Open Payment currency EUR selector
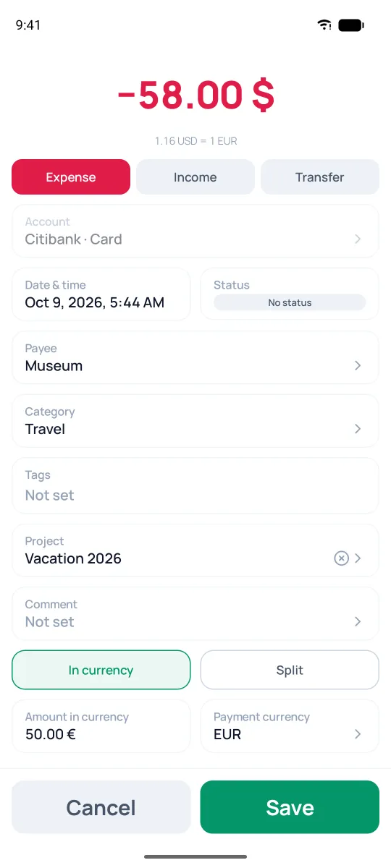 pyautogui.click(x=290, y=726)
